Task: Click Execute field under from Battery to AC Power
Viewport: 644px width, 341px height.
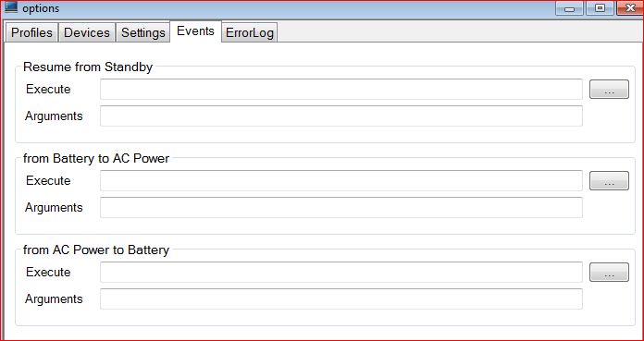Action: pos(341,180)
